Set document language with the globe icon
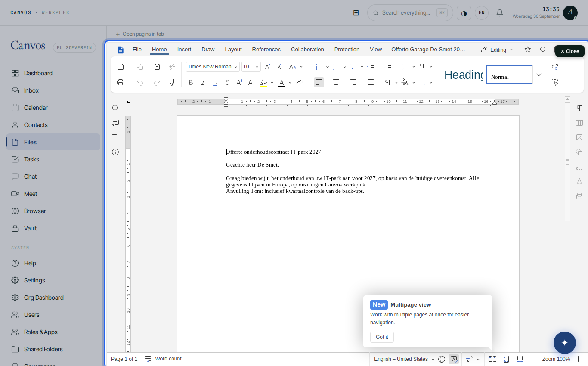Screen dimensions: 588x366 tap(442, 359)
